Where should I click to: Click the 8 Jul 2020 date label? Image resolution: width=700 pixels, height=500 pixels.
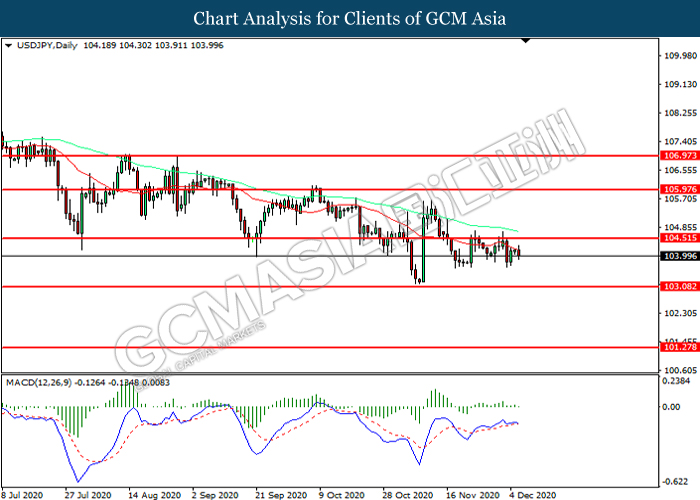tap(22, 495)
